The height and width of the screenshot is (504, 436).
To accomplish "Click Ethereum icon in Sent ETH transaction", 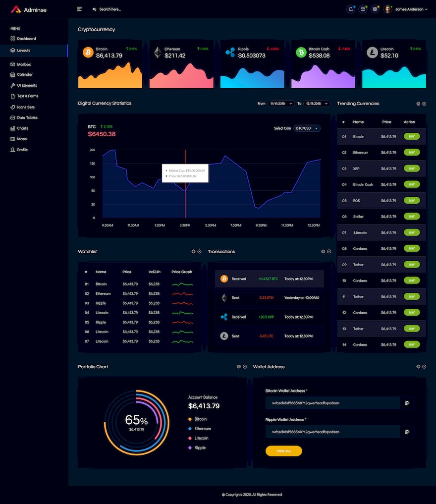I will point(224,298).
